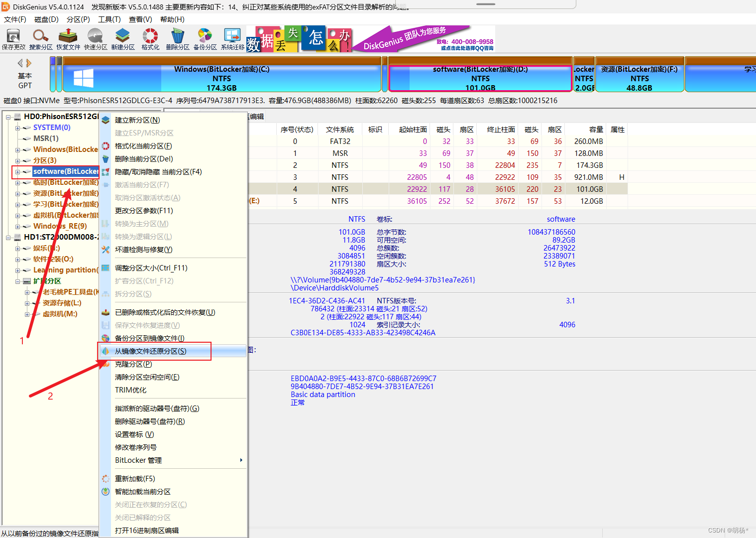This screenshot has width=756, height=538.
Task: Open the 工具(T) menu
Action: click(109, 19)
